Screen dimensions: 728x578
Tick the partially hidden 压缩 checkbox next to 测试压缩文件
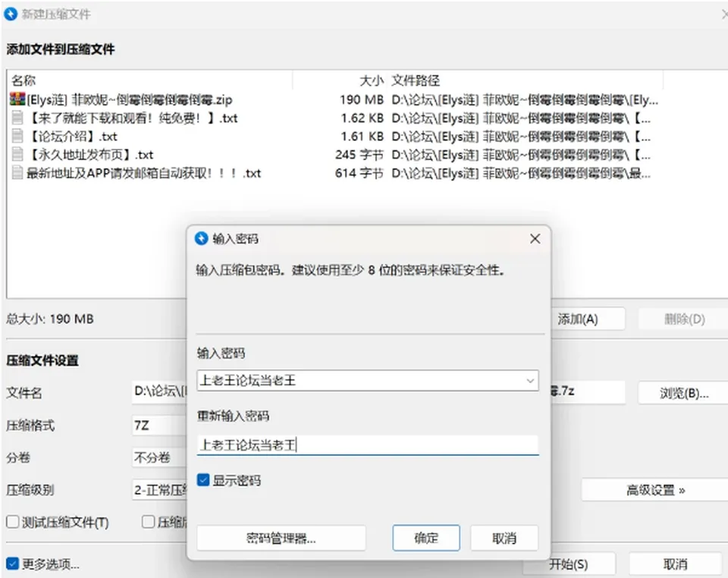coord(148,522)
